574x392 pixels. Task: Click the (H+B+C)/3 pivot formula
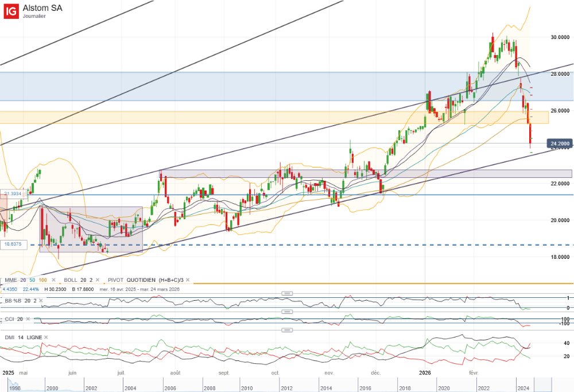[171, 280]
